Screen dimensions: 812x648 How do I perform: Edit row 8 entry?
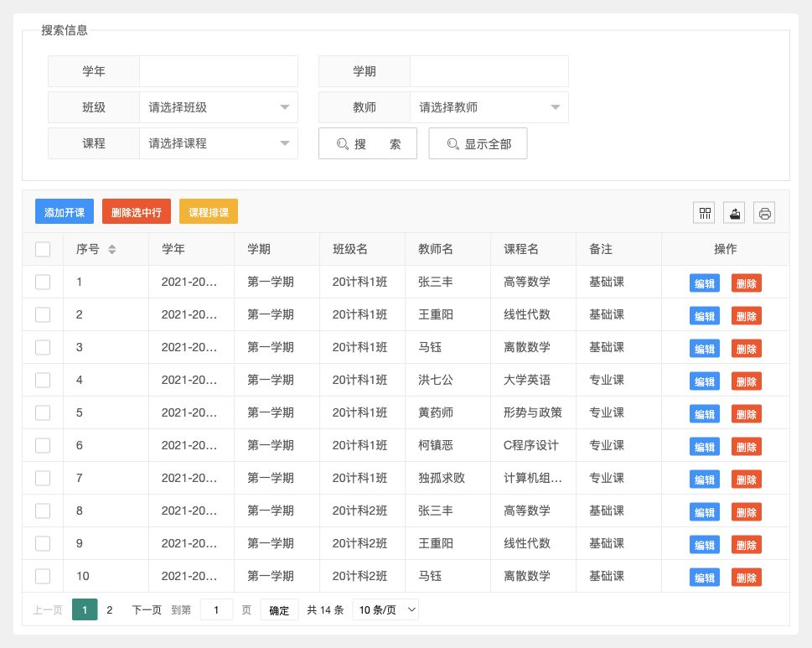point(704,512)
